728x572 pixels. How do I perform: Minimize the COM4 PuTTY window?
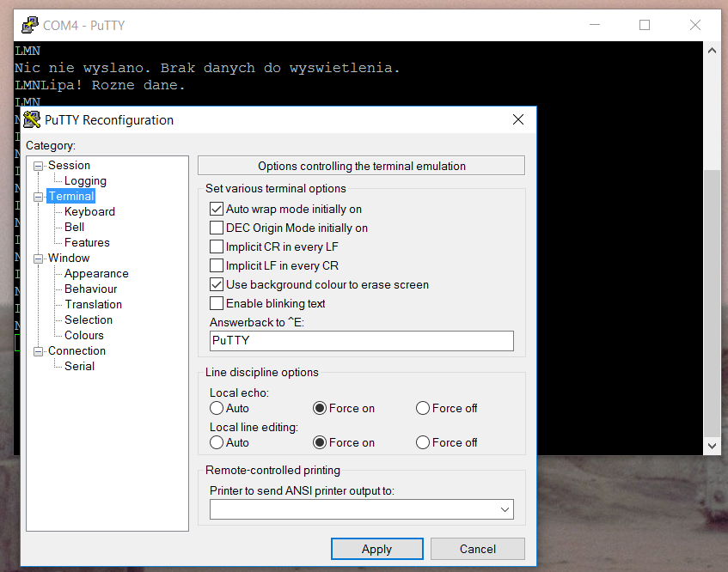tap(595, 25)
